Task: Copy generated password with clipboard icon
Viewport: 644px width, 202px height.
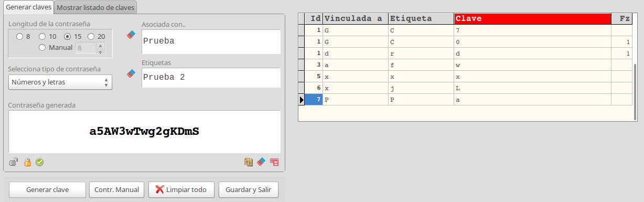Action: (x=249, y=162)
